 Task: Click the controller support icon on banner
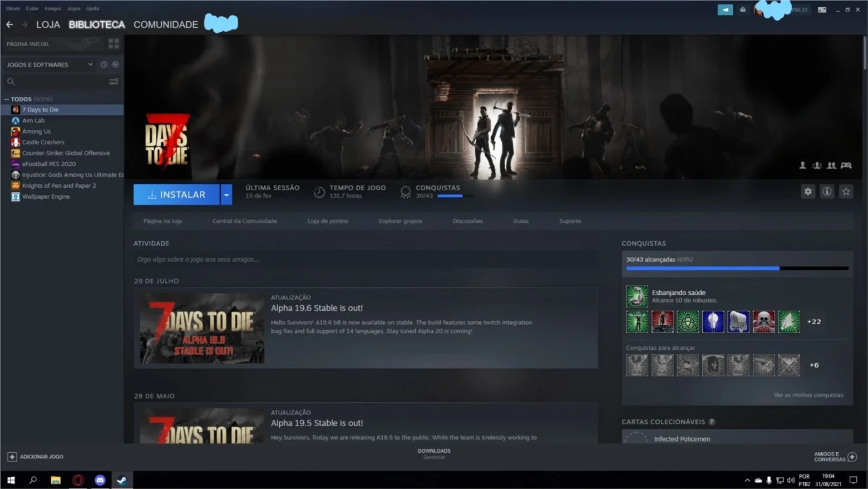coord(846,165)
